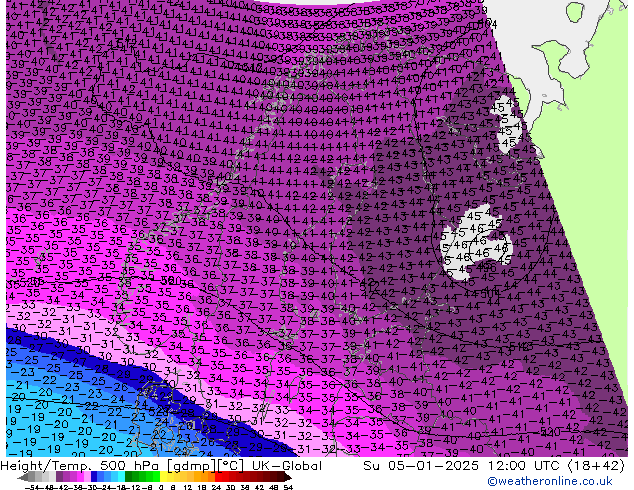Pick the bright green swatch in legend
The width and height of the screenshot is (634, 490).
click(156, 477)
